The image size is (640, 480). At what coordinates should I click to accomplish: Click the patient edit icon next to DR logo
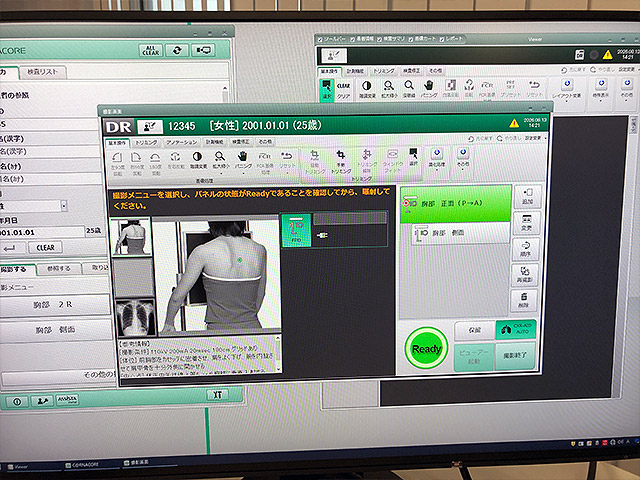pos(150,127)
